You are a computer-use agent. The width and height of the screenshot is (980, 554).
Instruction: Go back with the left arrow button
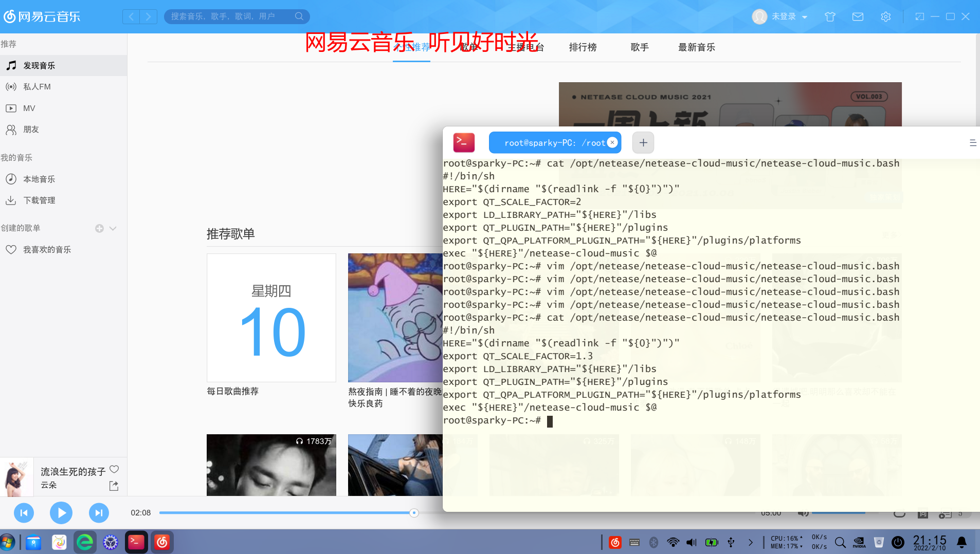tap(131, 16)
